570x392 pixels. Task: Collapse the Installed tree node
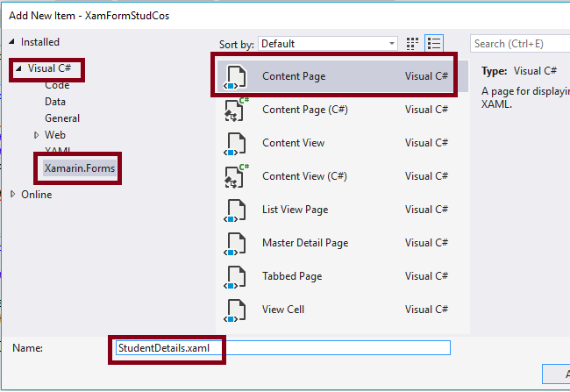tap(12, 41)
